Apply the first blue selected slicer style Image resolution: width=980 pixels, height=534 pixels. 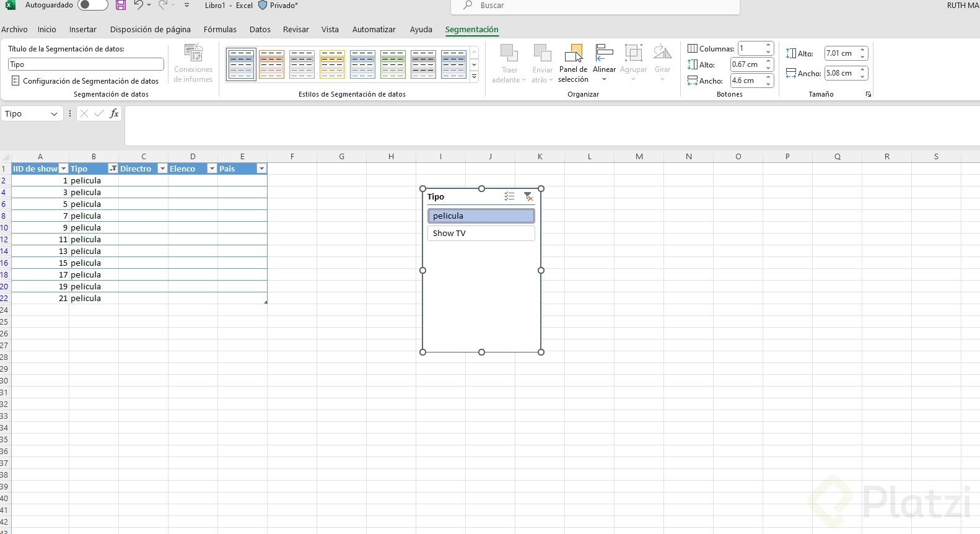(241, 64)
